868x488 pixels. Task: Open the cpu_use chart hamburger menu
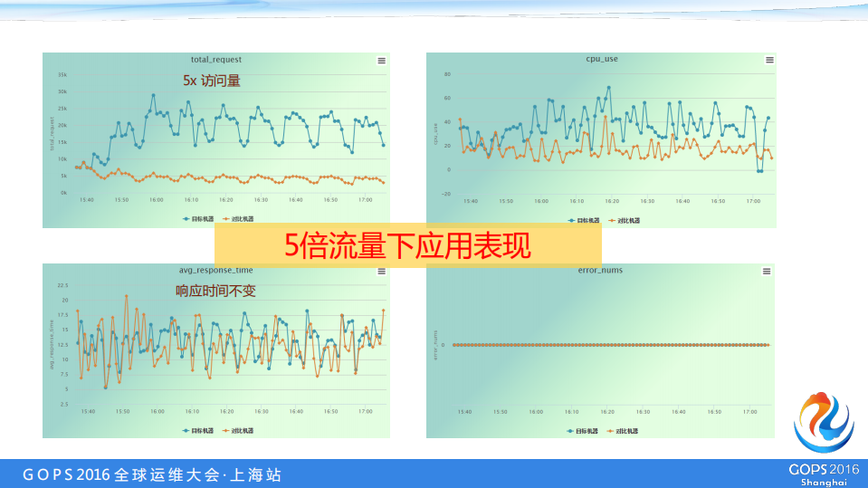pos(769,60)
